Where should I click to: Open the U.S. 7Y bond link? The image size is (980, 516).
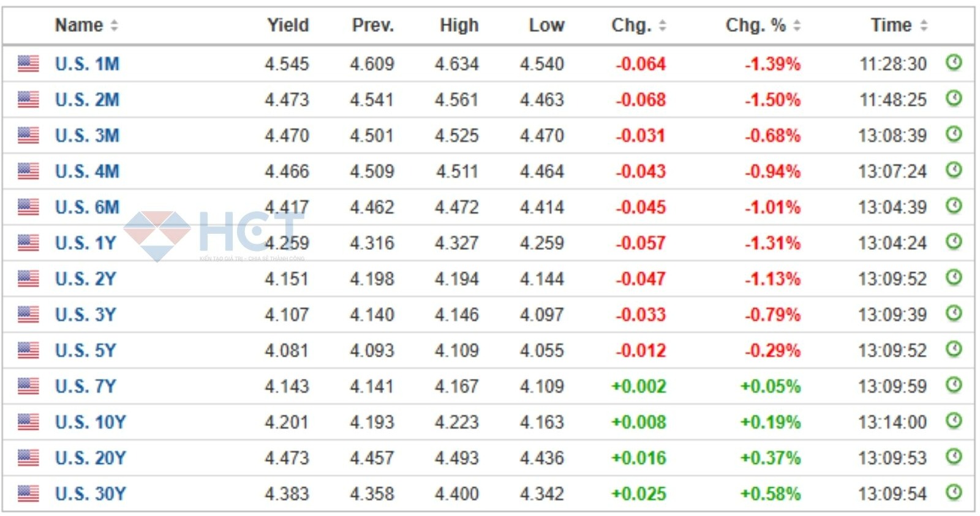85,387
